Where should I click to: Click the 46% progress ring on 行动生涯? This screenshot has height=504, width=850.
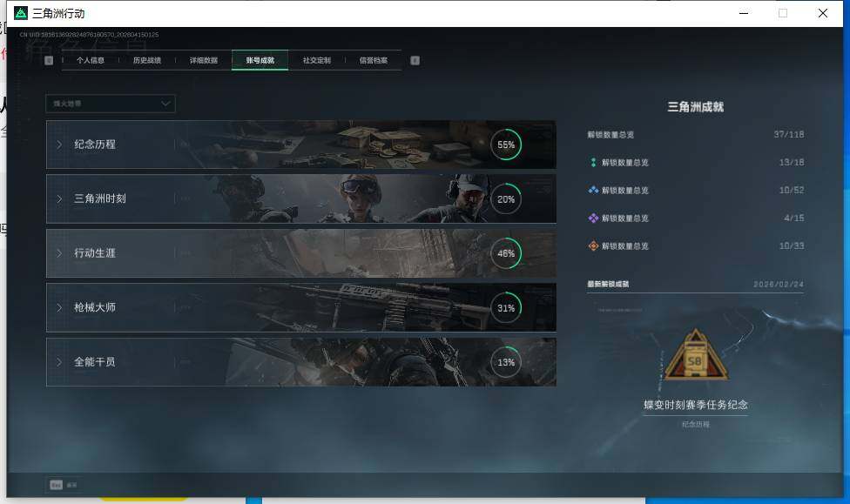click(506, 253)
